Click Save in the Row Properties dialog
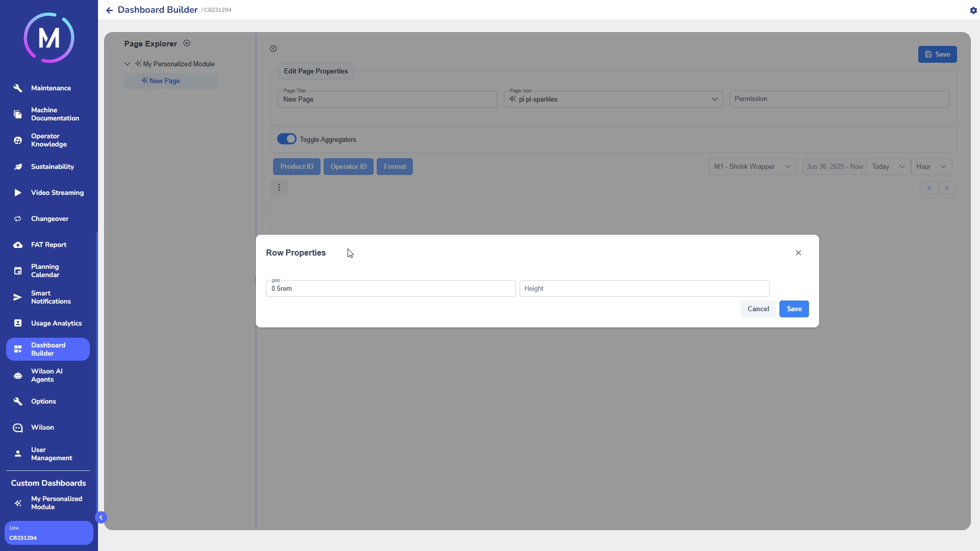This screenshot has width=980, height=551. tap(794, 309)
